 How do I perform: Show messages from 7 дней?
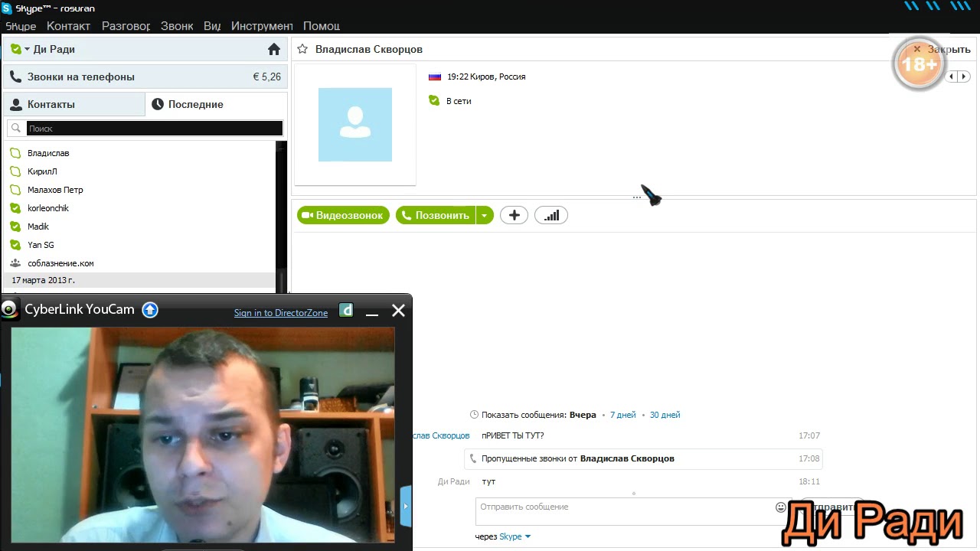623,415
